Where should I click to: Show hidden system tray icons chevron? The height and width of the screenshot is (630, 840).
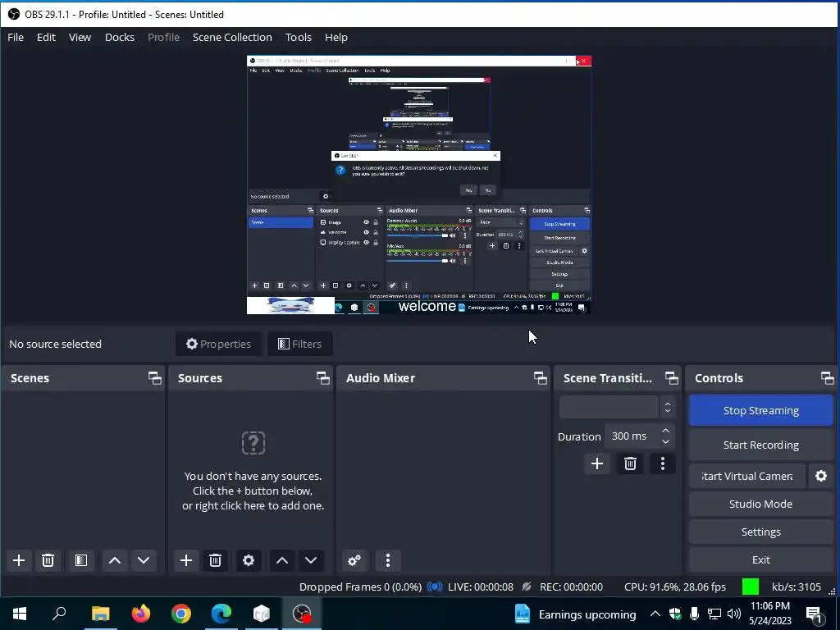655,614
